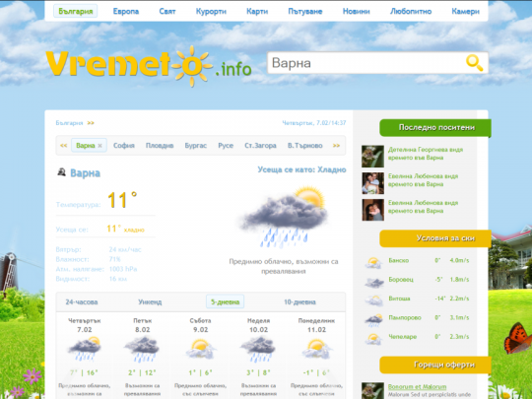532x399 pixels.
Task: Open Банско ski resort link
Action: [399, 260]
